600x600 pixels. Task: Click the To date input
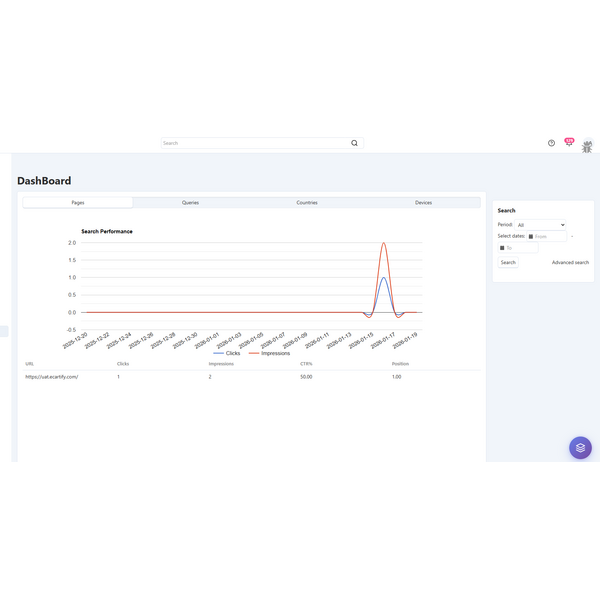522,248
